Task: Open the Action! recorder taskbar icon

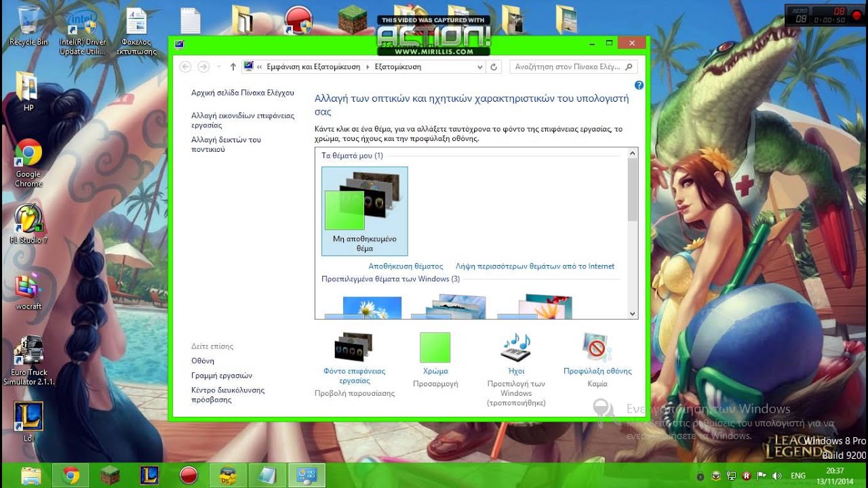Action: tap(189, 475)
